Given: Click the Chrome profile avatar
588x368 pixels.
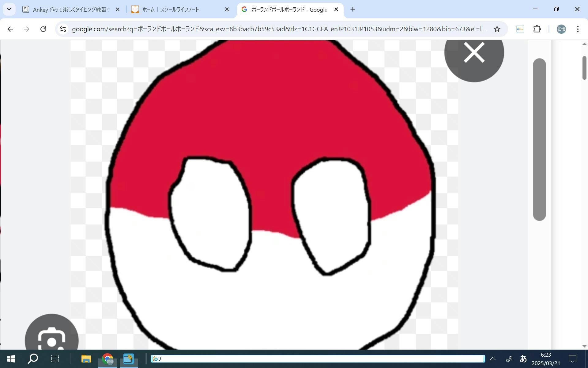Looking at the screenshot, I should 561,29.
